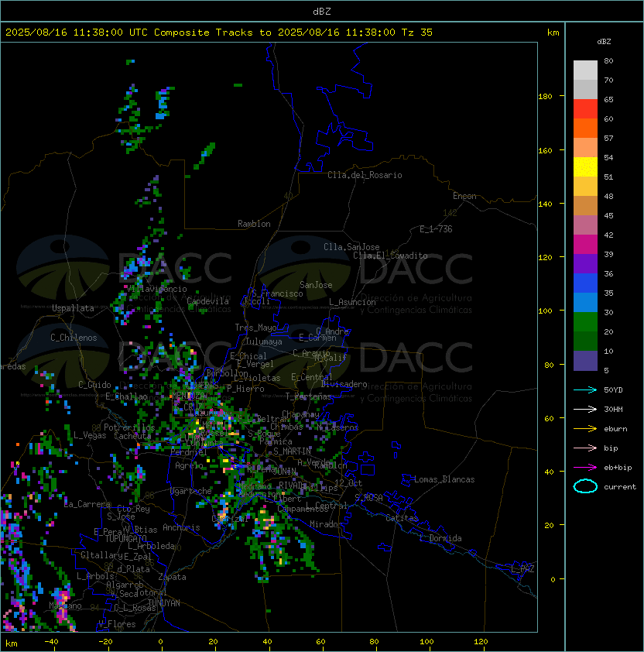Pick the magenta 39-42 dBZ swatch
This screenshot has width=644, height=652.
[585, 244]
